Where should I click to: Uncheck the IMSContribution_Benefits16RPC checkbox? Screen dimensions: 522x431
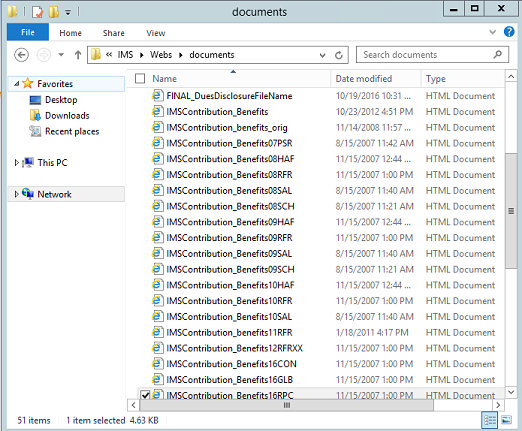145,395
